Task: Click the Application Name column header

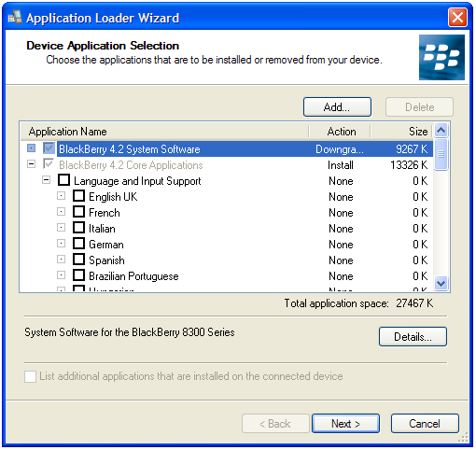Action: 164,132
